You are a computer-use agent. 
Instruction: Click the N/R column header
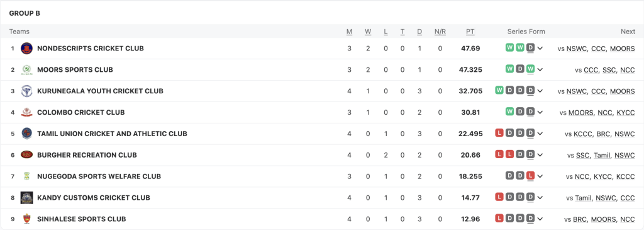click(440, 32)
